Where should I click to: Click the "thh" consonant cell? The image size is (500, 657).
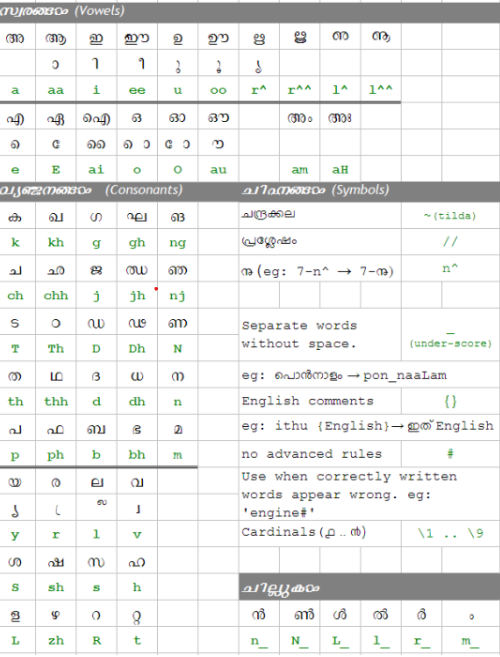[56, 401]
